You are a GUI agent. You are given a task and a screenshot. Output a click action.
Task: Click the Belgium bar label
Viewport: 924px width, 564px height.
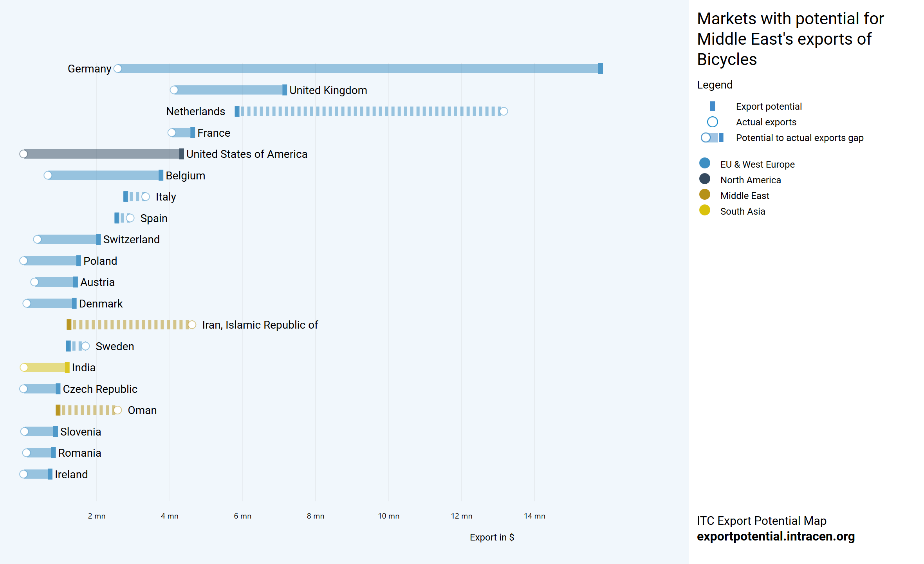185,175
